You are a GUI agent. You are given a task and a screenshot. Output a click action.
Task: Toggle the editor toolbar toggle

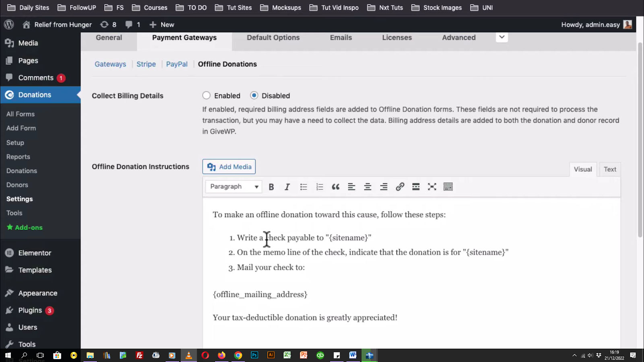448,187
